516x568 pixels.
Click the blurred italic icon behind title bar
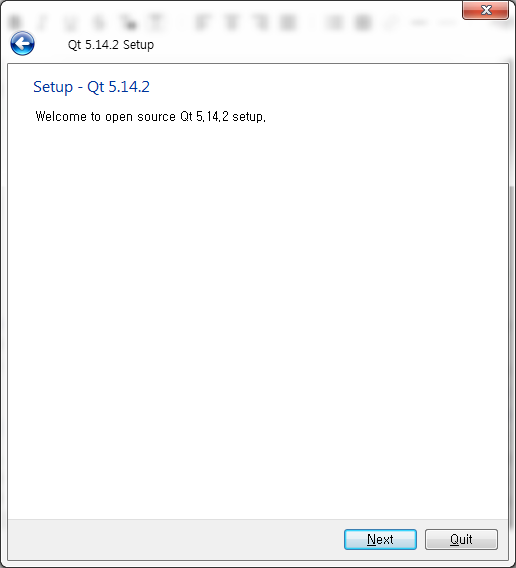(42, 22)
